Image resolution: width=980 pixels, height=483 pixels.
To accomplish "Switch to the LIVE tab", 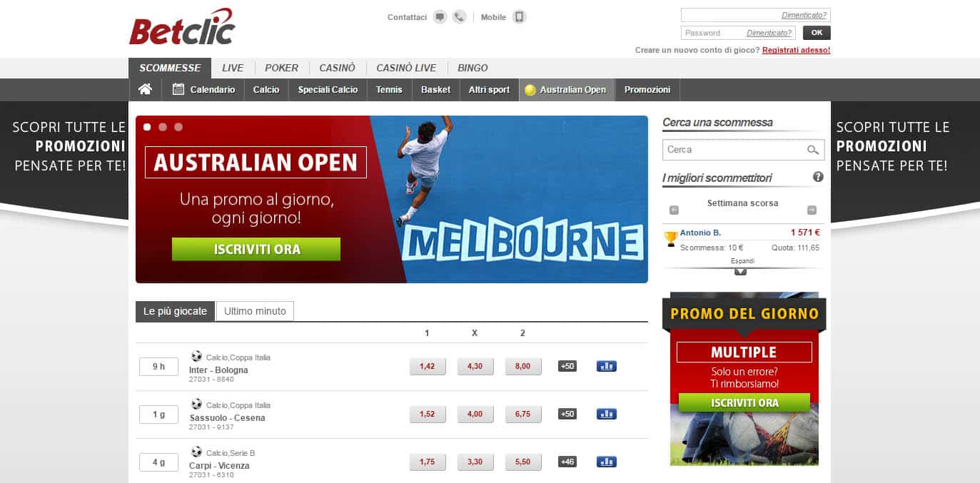I will point(233,68).
